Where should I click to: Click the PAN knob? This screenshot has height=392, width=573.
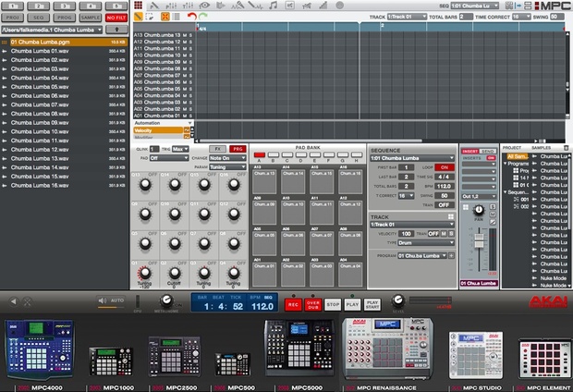point(479,210)
